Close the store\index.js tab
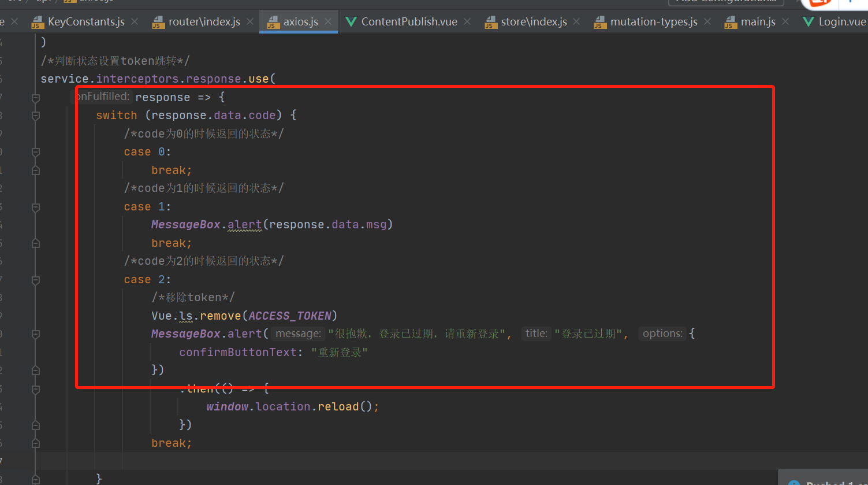Screen dimensions: 868x485 pos(576,22)
